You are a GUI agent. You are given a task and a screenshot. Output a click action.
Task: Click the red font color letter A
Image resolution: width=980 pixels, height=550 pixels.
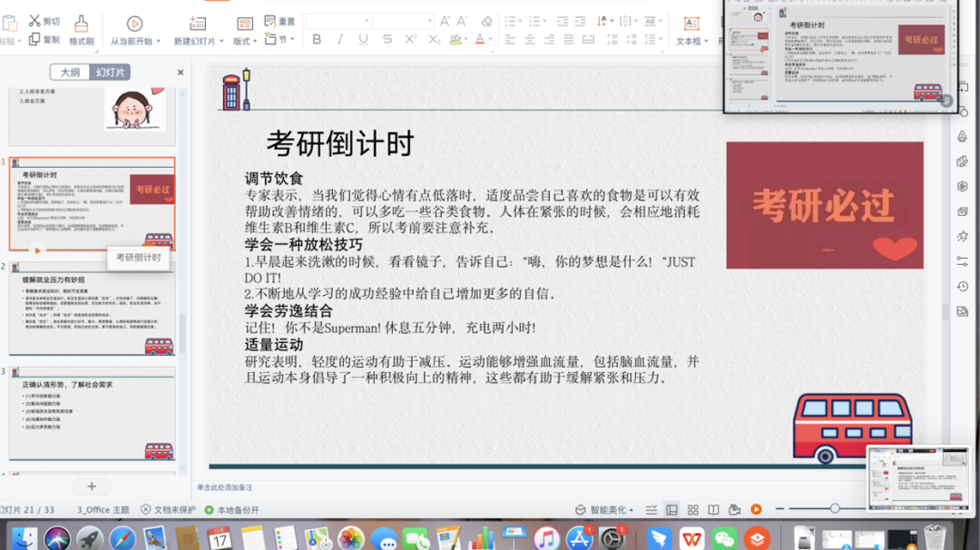[x=479, y=39]
